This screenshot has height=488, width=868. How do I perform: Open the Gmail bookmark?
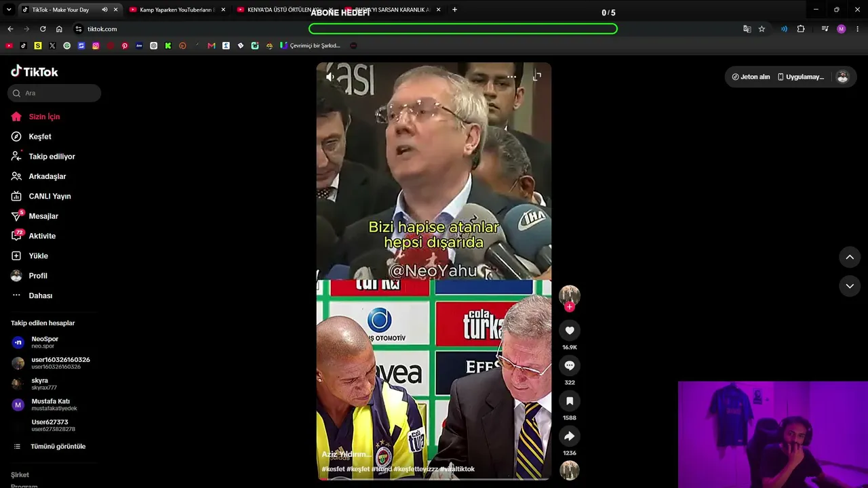(212, 45)
